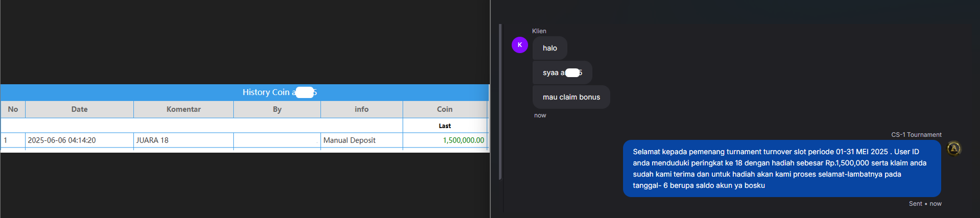Viewport: 980px width, 218px height.
Task: Click the "info" column header
Action: coord(362,109)
